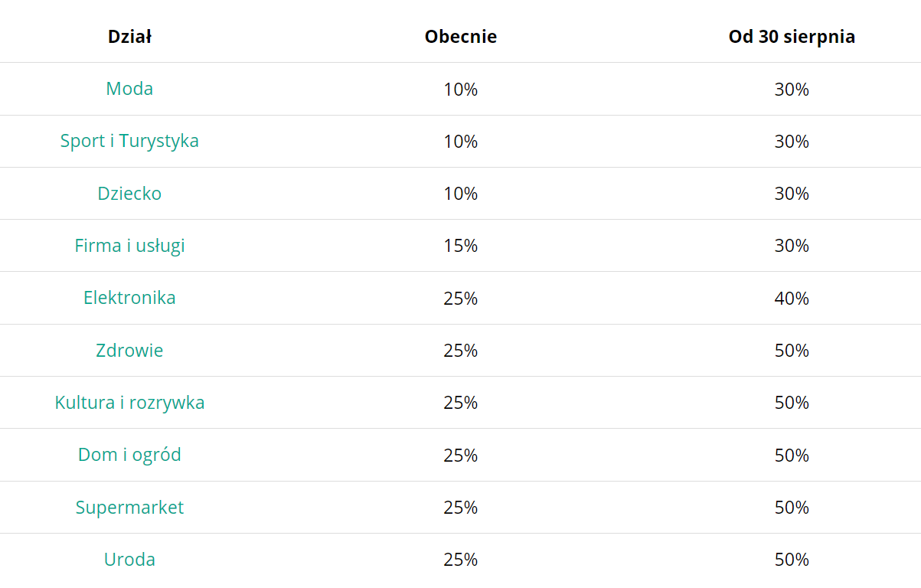Click the 10% Obecnie value for Moda

click(461, 90)
